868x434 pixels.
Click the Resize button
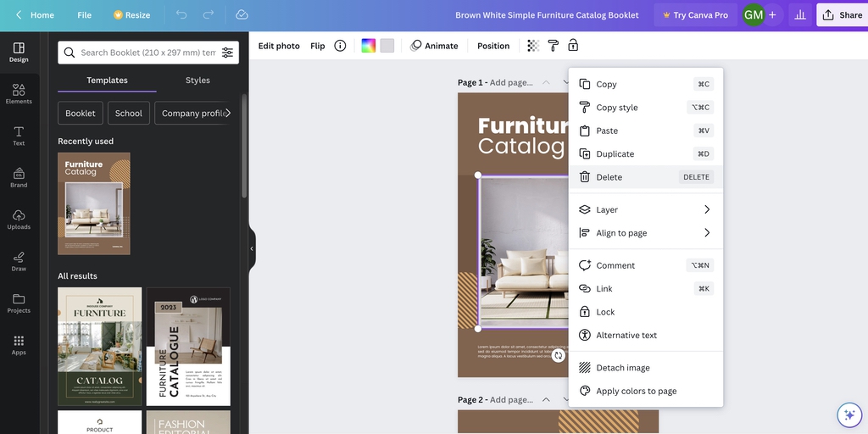(131, 15)
